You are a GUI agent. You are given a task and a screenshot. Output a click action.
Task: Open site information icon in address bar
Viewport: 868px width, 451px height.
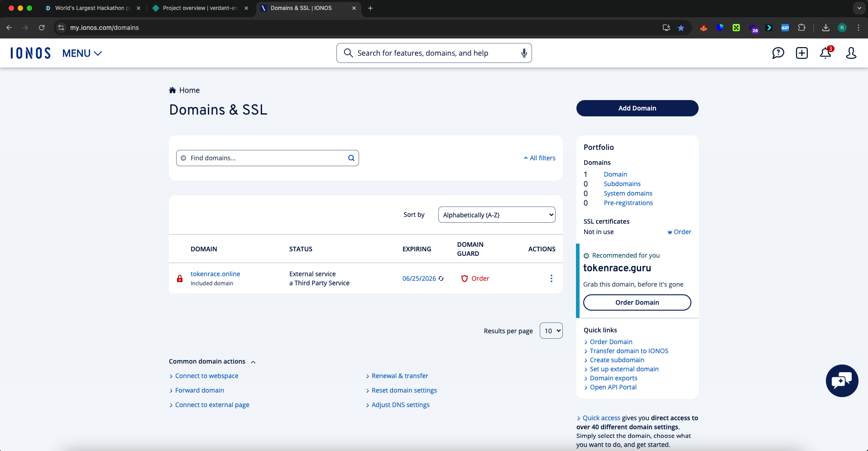click(61, 28)
